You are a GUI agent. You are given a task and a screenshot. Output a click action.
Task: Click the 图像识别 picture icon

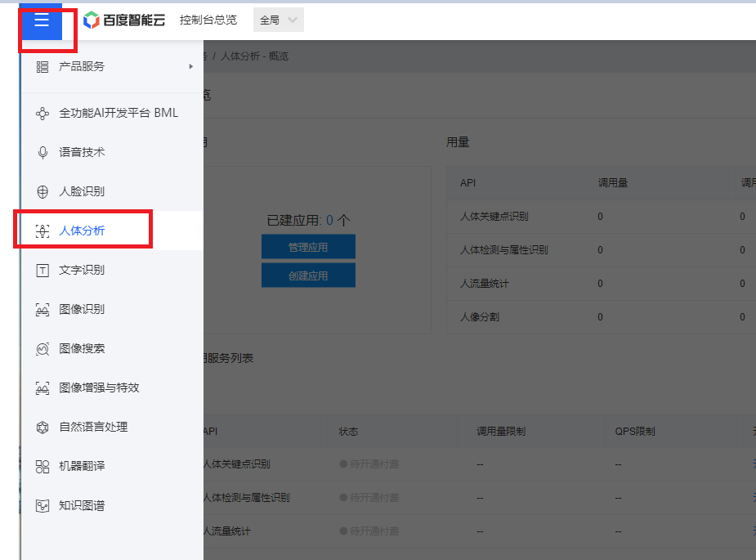[x=42, y=310]
